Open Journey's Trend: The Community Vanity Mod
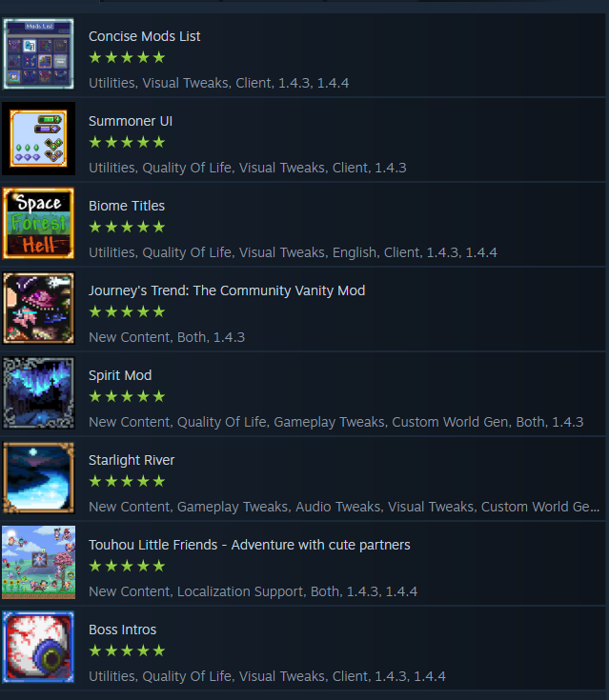This screenshot has width=609, height=700. 227,290
